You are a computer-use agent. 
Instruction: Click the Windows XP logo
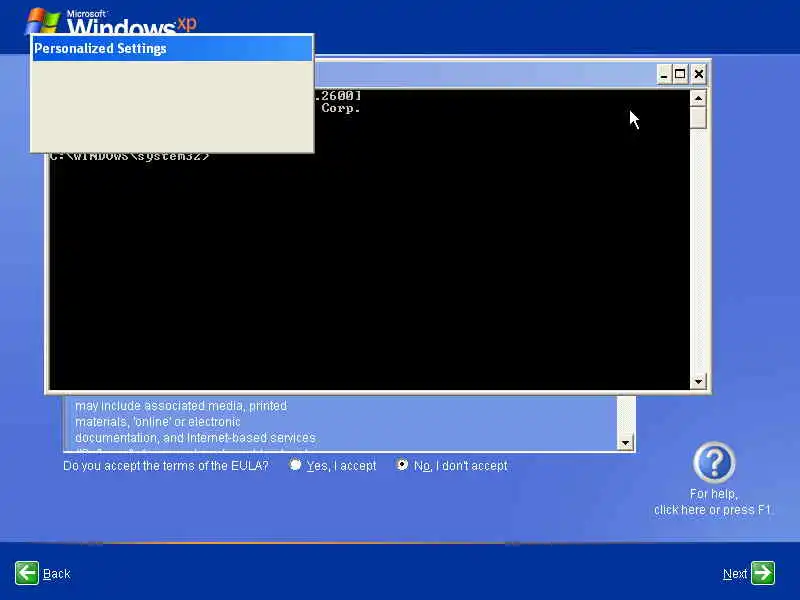click(111, 21)
